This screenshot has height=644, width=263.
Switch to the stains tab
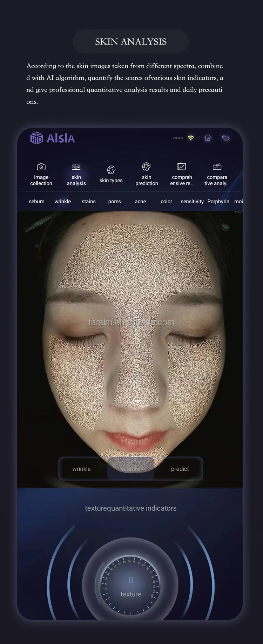point(88,202)
